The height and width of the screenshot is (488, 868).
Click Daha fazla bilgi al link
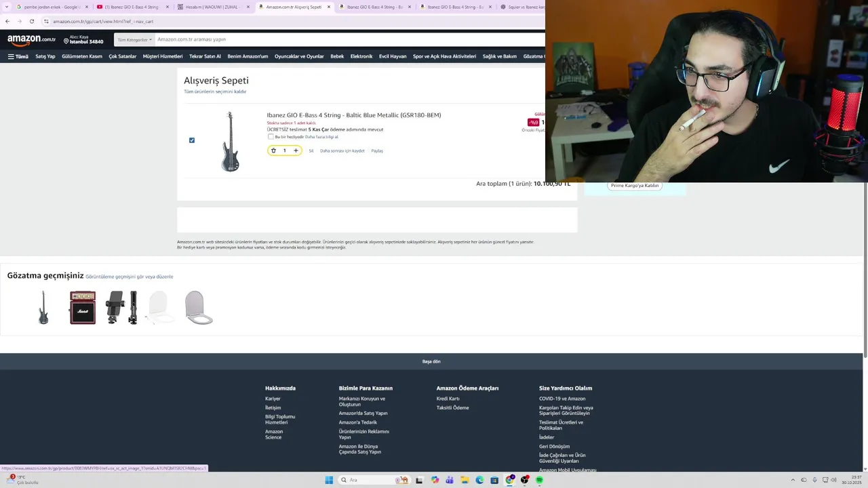pos(321,137)
